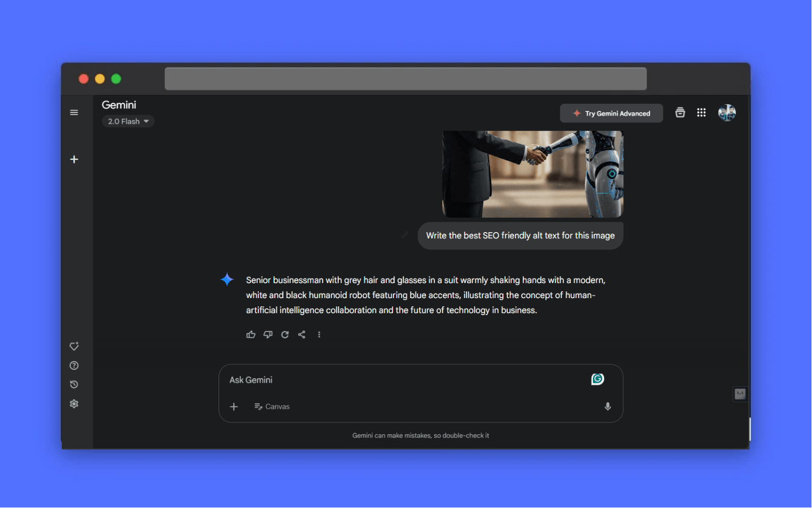
Task: Open Settings gear icon in sidebar
Action: (x=74, y=404)
